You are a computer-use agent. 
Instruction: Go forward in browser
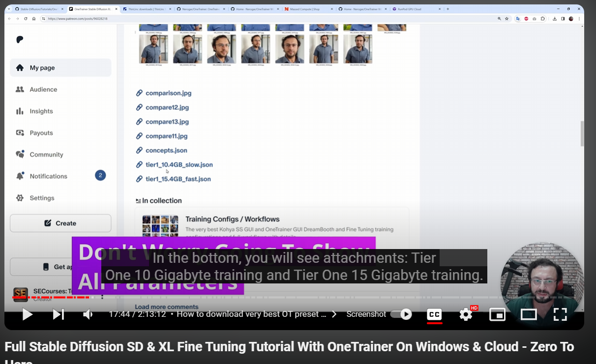click(18, 19)
